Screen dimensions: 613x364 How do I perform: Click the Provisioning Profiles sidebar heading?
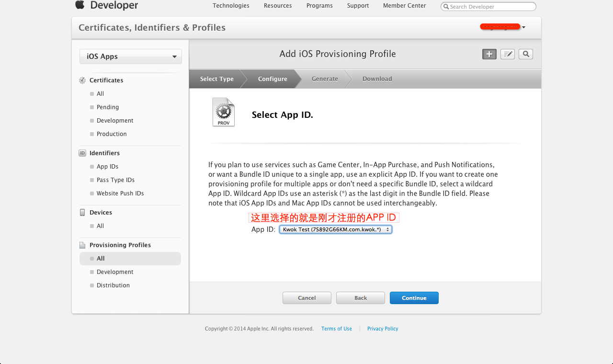pyautogui.click(x=120, y=245)
